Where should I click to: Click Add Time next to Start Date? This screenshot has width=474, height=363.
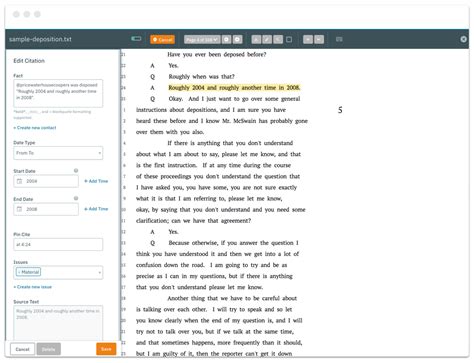click(96, 181)
